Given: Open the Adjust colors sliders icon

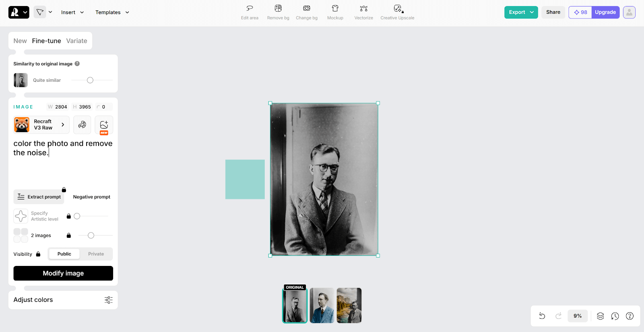Looking at the screenshot, I should [x=108, y=300].
